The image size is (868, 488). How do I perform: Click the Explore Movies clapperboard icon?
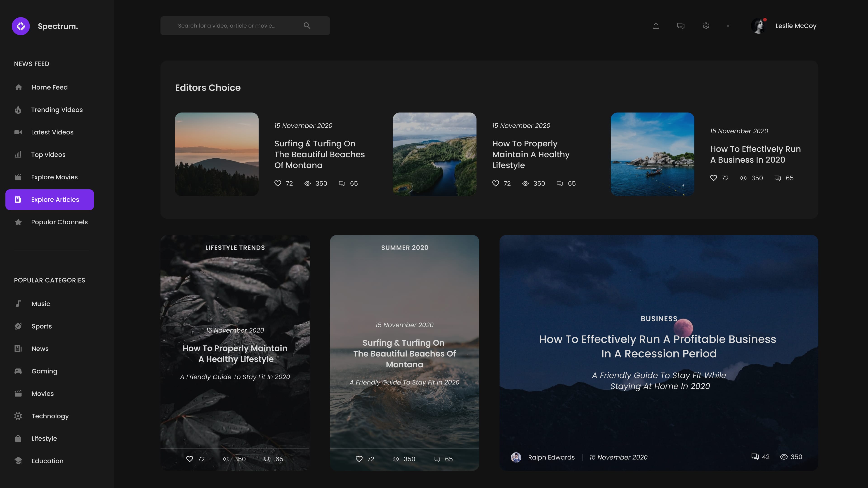[18, 177]
